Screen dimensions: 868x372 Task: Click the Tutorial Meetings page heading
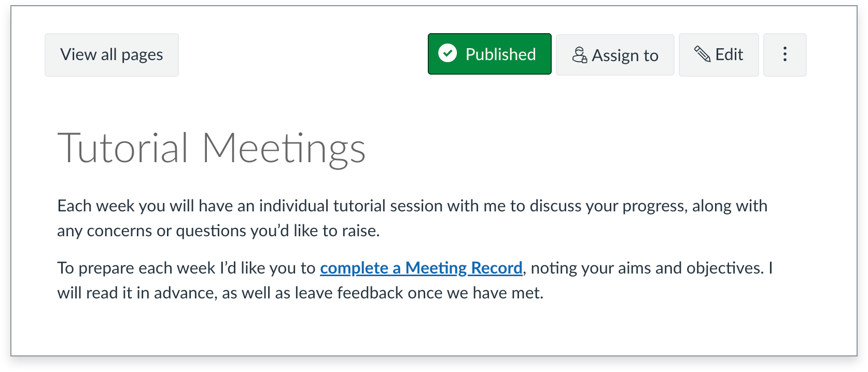(x=212, y=149)
